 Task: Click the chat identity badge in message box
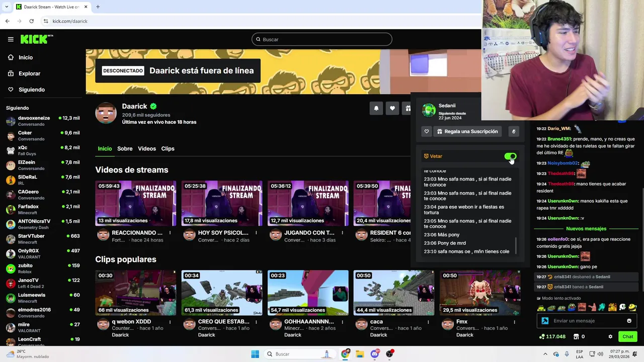click(545, 321)
